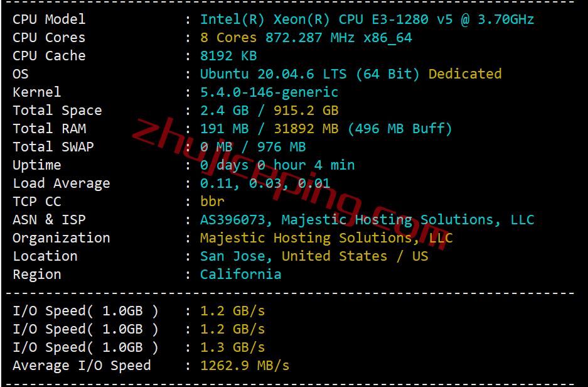Click the yellow 'Dedicated' label
This screenshot has width=588, height=387.
[x=464, y=74]
